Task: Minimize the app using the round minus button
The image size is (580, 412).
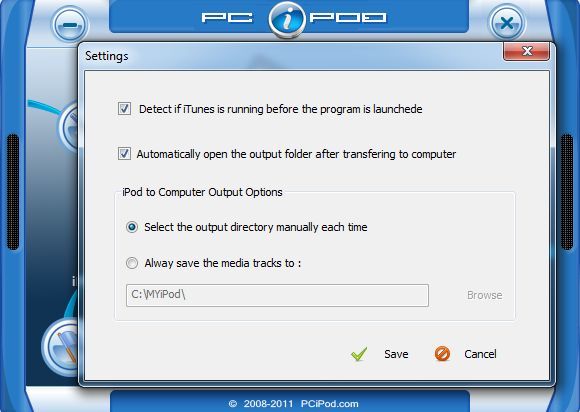Action: pos(70,25)
